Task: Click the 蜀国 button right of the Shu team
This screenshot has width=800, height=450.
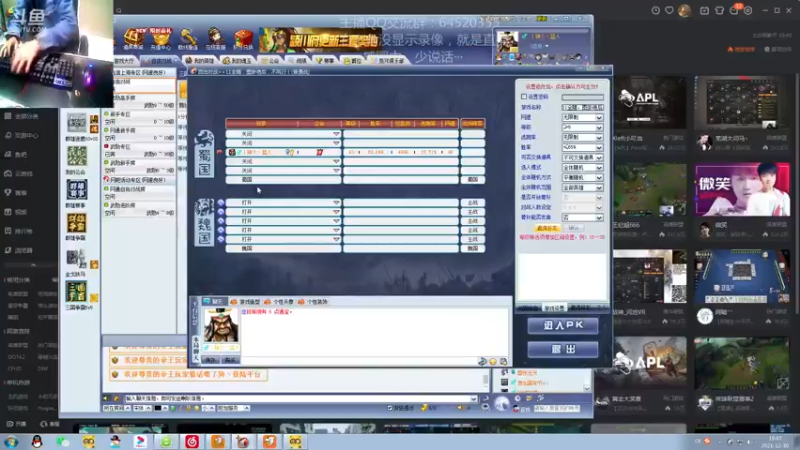Action: (x=472, y=180)
